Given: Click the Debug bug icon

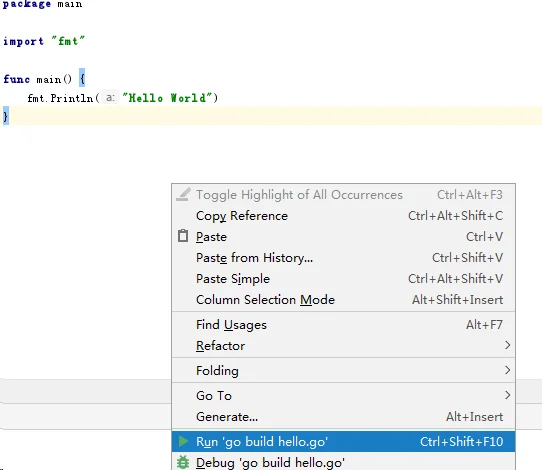Looking at the screenshot, I should [183, 462].
